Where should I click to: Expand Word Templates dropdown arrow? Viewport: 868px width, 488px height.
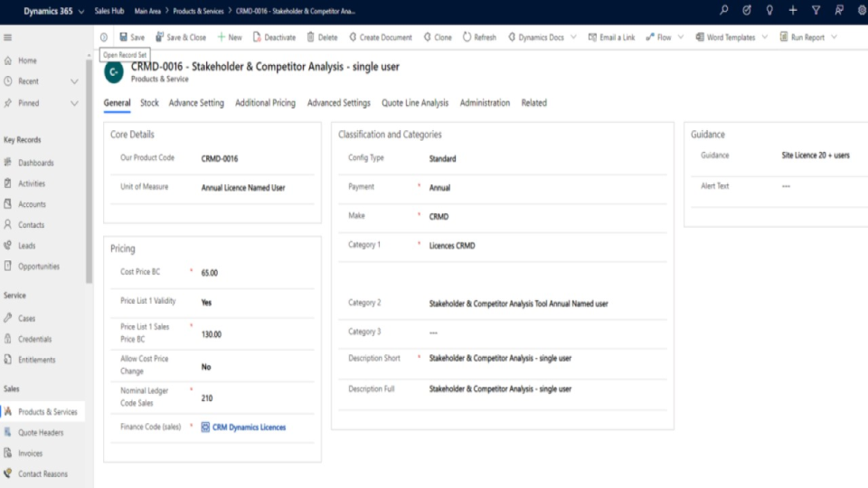pos(765,37)
